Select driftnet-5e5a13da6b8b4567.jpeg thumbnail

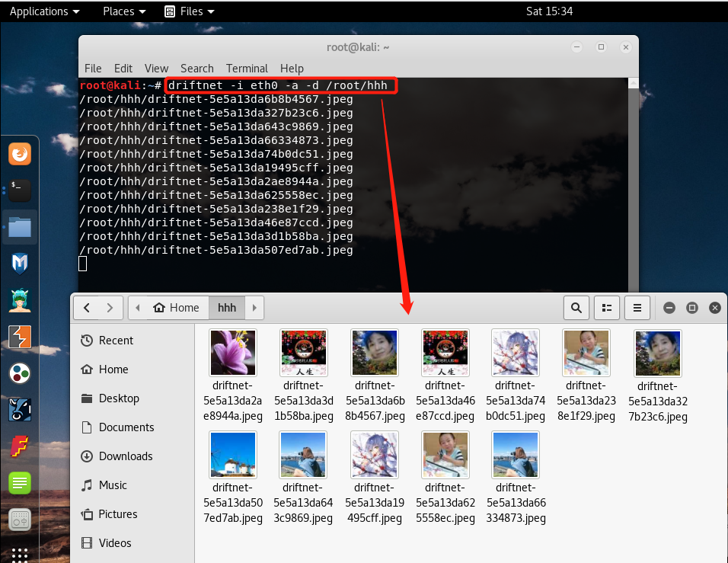pyautogui.click(x=375, y=353)
